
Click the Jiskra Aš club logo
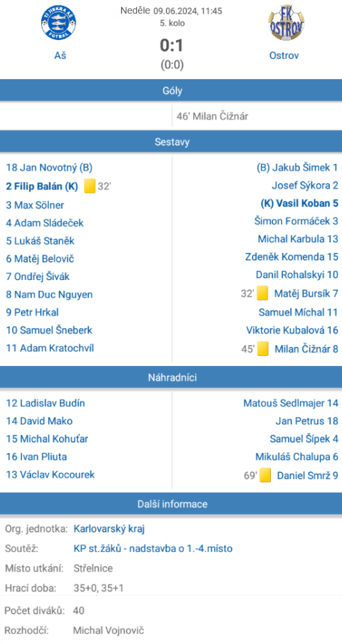point(58,22)
